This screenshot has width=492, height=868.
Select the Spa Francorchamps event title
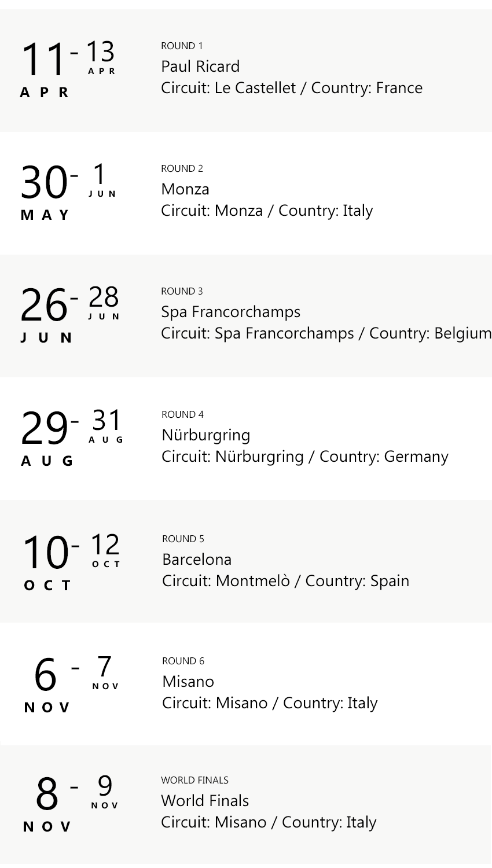(230, 312)
